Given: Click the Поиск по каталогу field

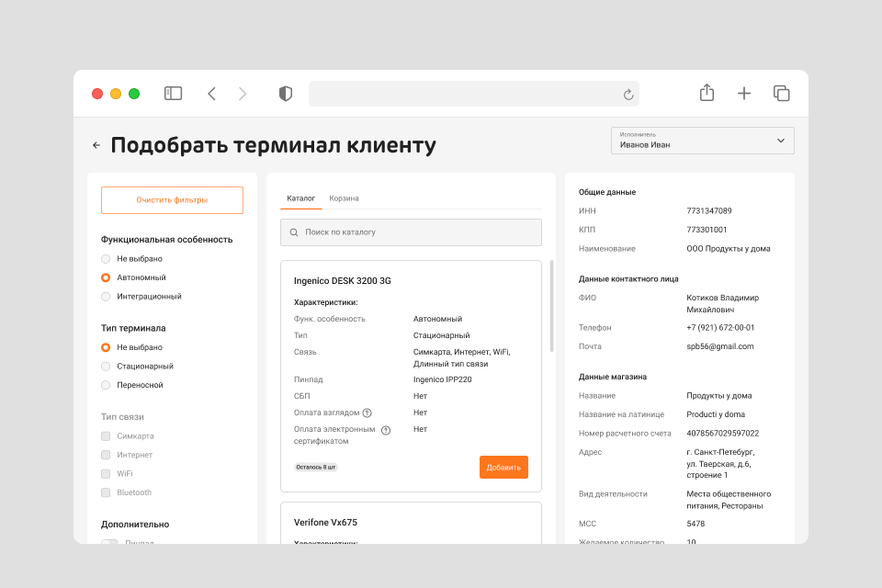Looking at the screenshot, I should coord(411,232).
